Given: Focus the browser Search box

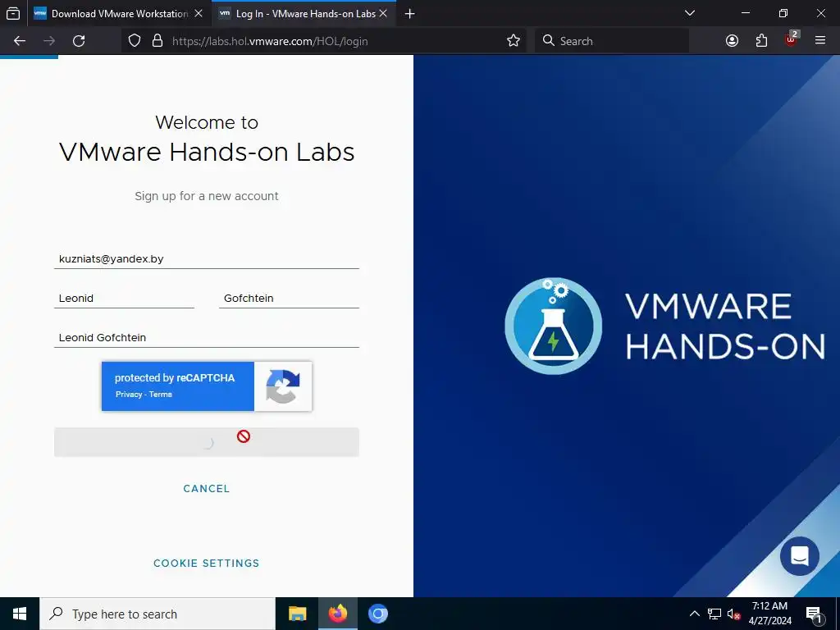Looking at the screenshot, I should [x=612, y=41].
